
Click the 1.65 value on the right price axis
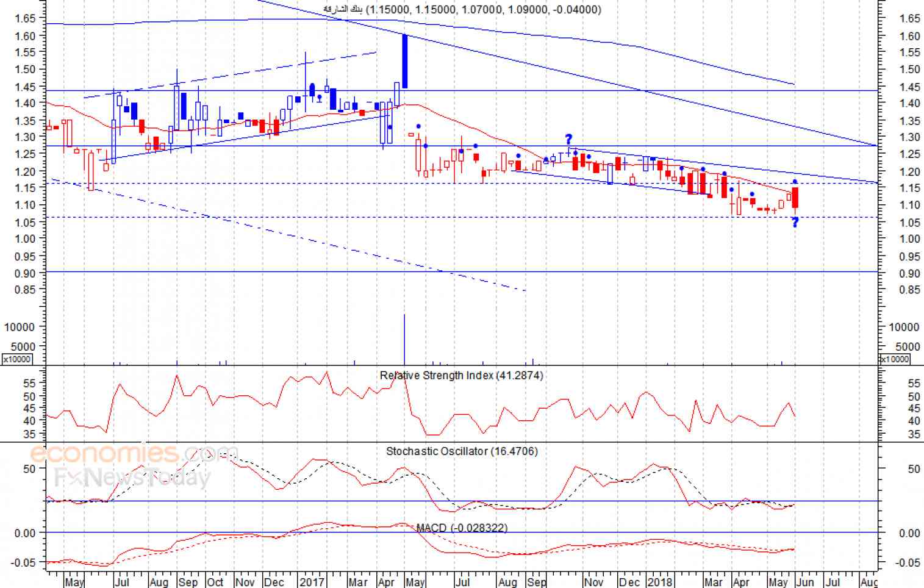tap(909, 18)
